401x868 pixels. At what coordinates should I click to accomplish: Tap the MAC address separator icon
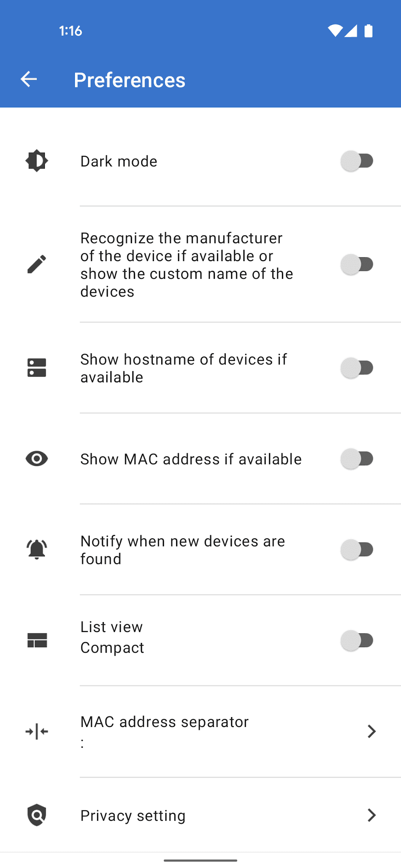point(37,731)
